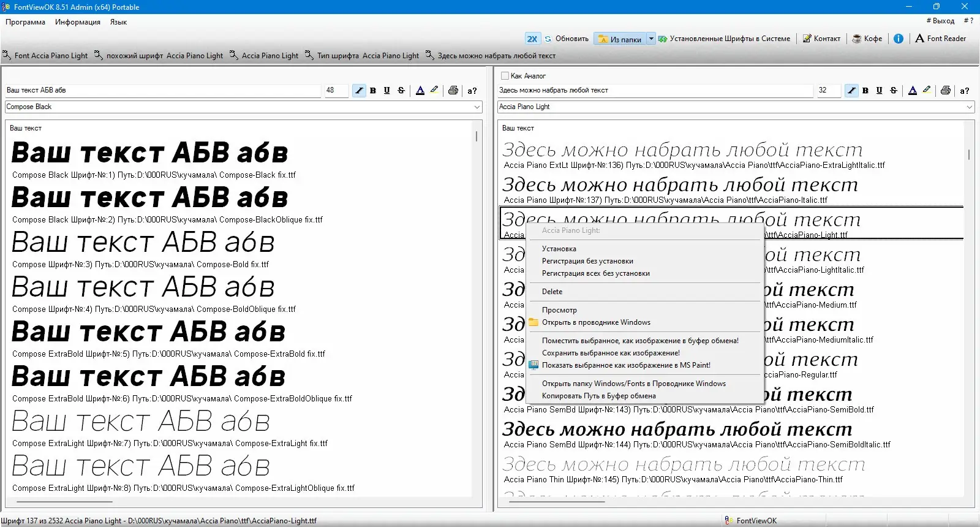Screen dimensions: 980x527
Task: Open the # ? help menu
Action: (968, 21)
